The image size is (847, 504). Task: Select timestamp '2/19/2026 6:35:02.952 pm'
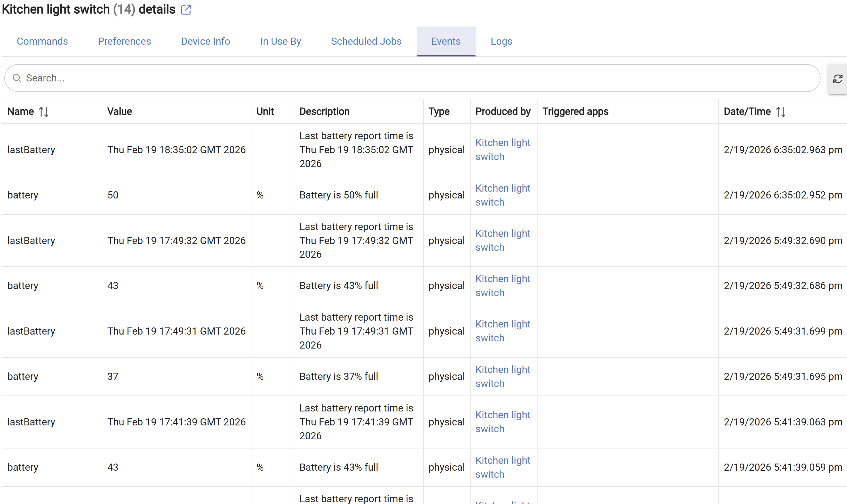click(x=783, y=195)
